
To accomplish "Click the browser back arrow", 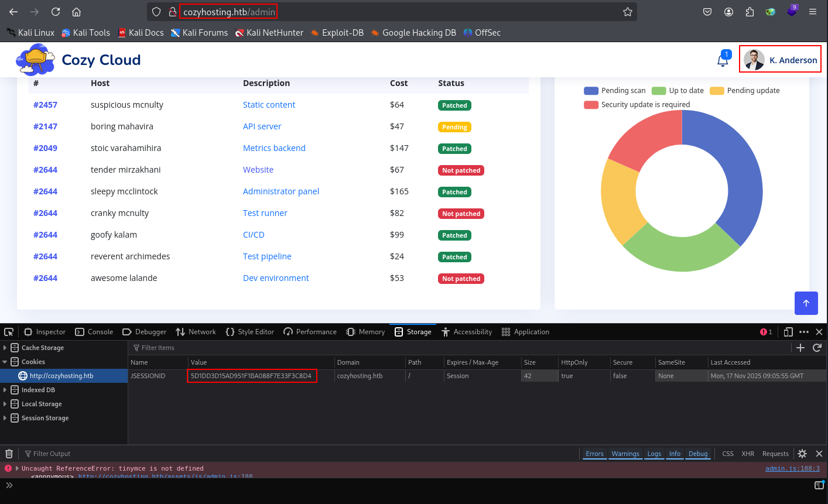I will (13, 12).
